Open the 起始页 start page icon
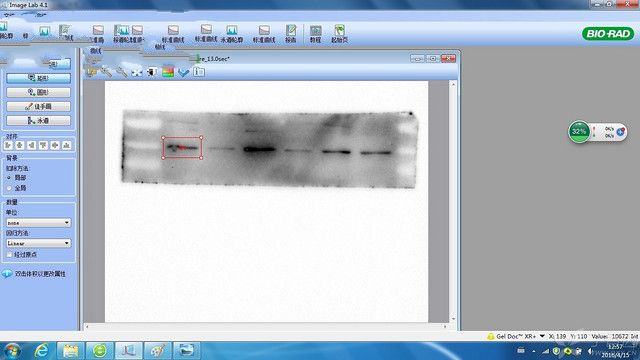The image size is (640, 360). [339, 34]
